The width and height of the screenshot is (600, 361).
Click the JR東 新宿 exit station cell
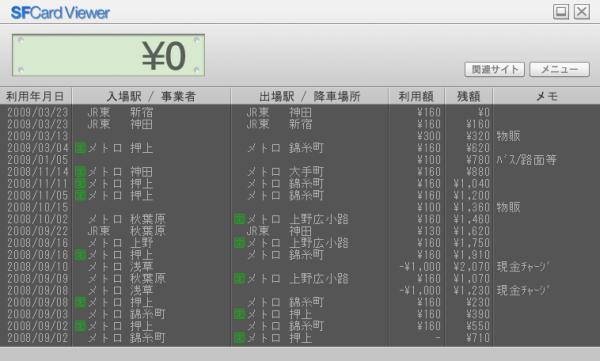(x=279, y=124)
